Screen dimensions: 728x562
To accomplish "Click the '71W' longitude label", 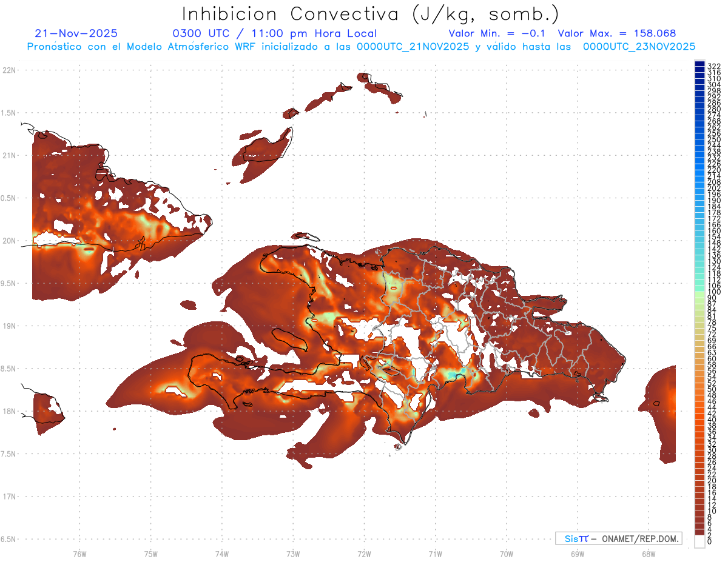I will (x=435, y=554).
